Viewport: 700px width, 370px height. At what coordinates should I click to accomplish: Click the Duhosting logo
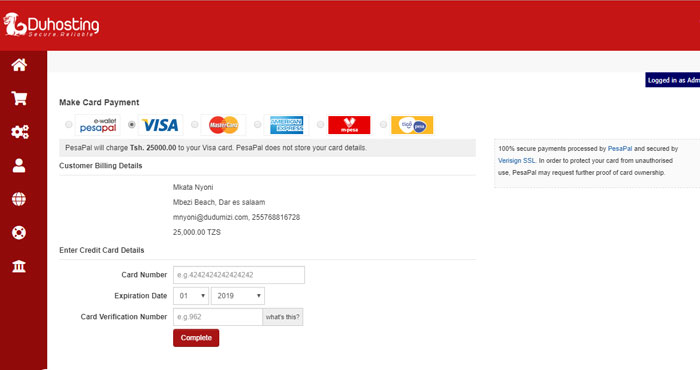click(x=51, y=25)
